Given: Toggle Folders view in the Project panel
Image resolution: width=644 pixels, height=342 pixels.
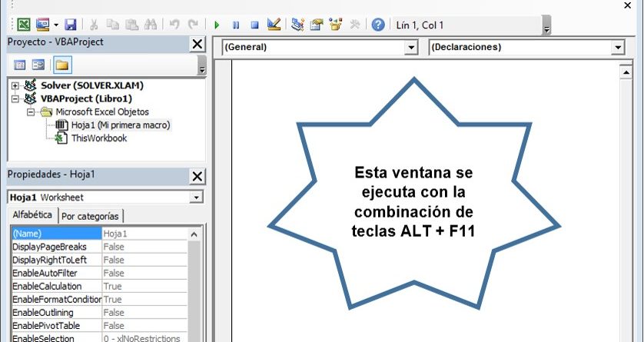Looking at the screenshot, I should coord(61,65).
